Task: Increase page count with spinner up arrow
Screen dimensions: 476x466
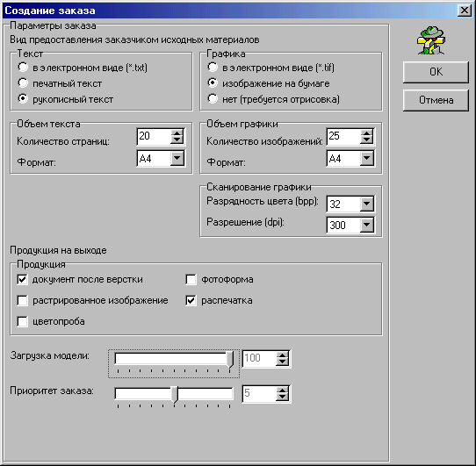Action: tap(177, 133)
